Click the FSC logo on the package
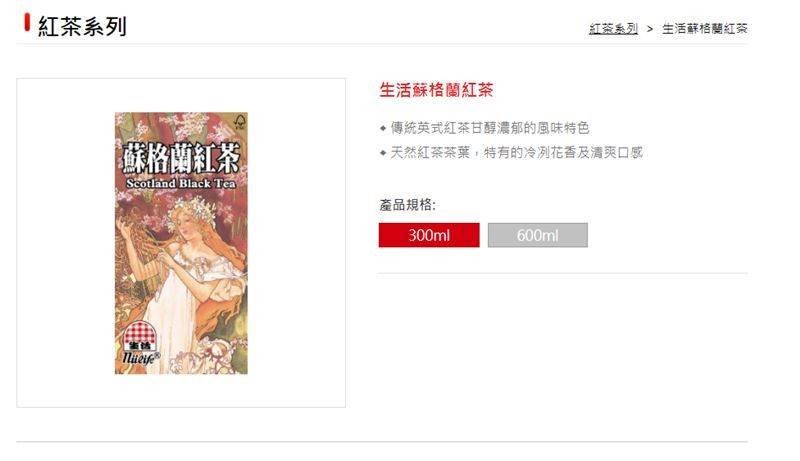Screen dimensions: 800x461 [239, 121]
